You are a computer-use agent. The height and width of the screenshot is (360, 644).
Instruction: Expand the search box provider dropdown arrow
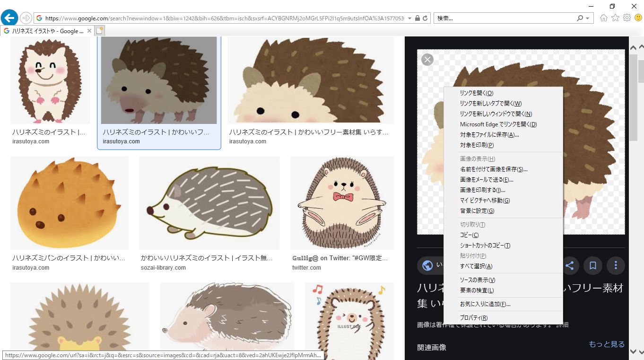coord(588,18)
